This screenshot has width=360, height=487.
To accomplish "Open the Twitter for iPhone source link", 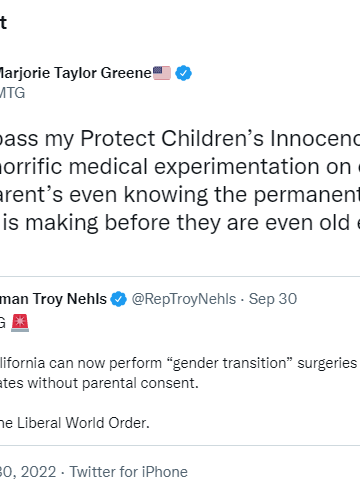I will 129,472.
